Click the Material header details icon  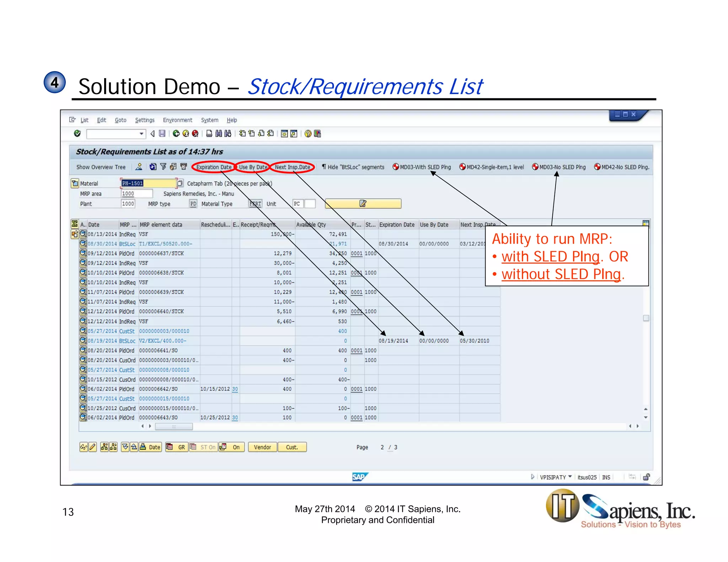tap(75, 183)
